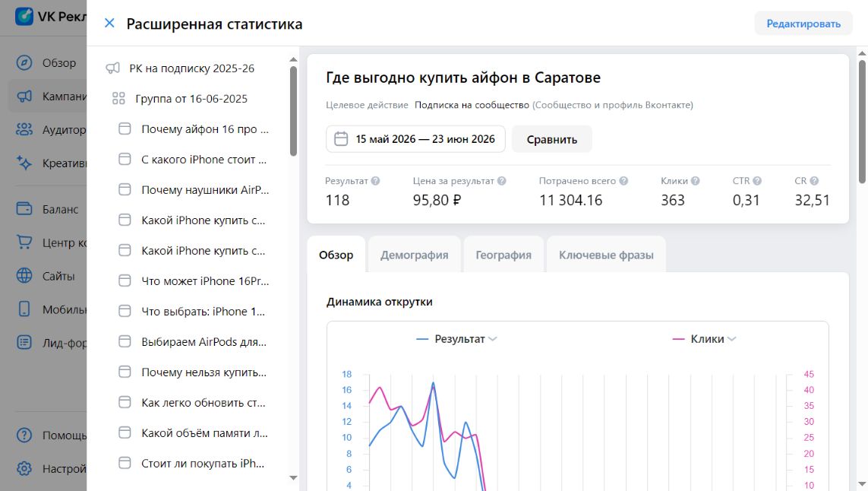
Task: Click help icon next to CR
Action: (814, 181)
